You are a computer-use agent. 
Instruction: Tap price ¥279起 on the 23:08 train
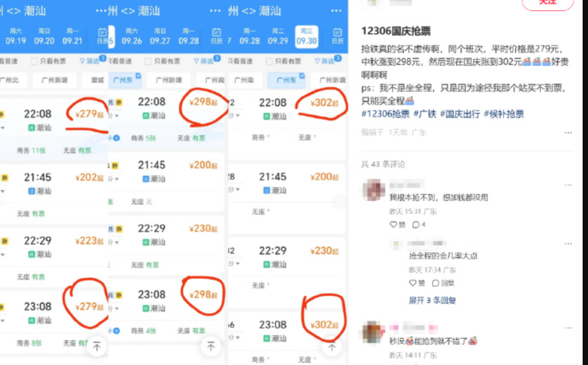89,307
